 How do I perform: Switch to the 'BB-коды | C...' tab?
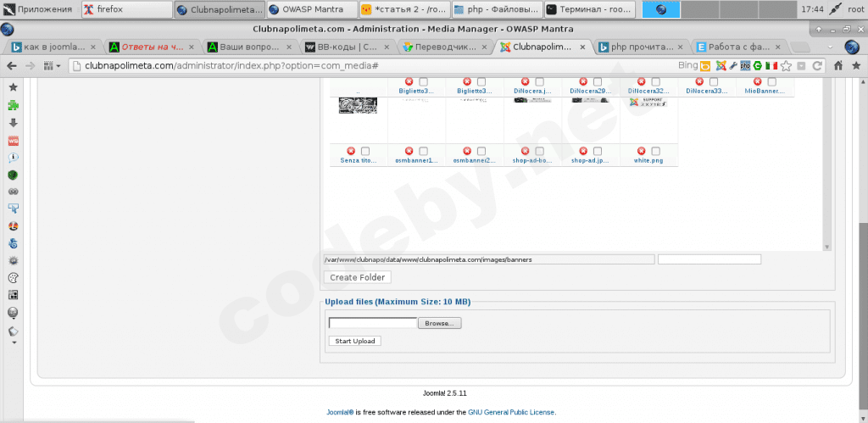point(348,47)
